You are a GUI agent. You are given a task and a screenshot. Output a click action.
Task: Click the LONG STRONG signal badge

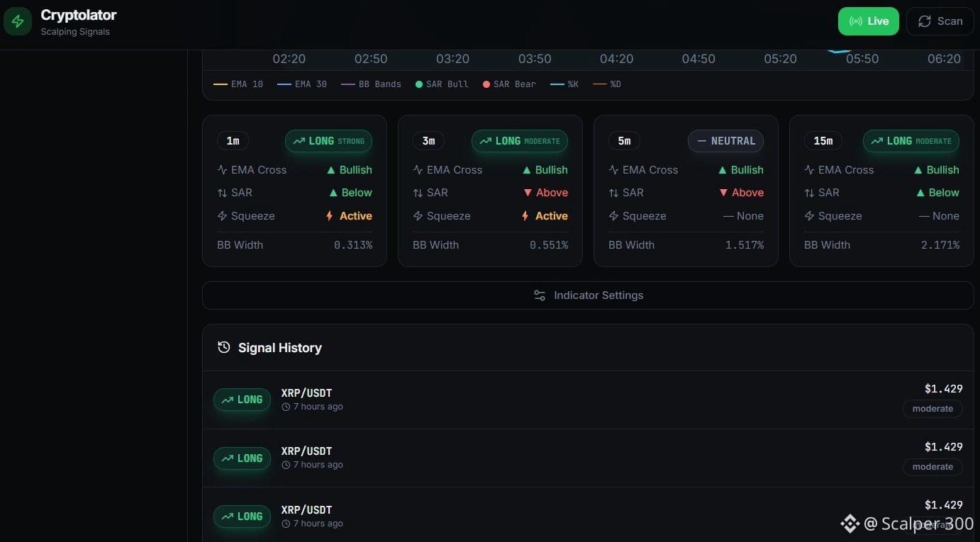[x=328, y=141]
